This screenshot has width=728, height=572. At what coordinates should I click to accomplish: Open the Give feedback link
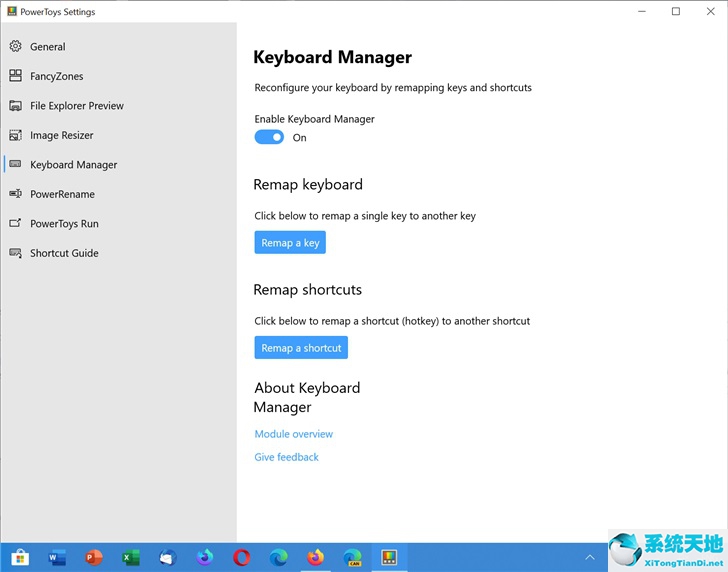tap(286, 457)
